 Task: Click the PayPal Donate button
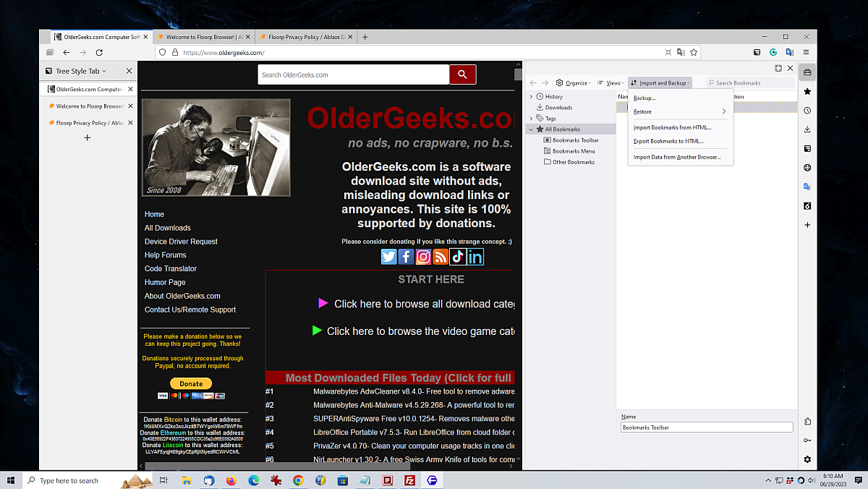pos(191,383)
